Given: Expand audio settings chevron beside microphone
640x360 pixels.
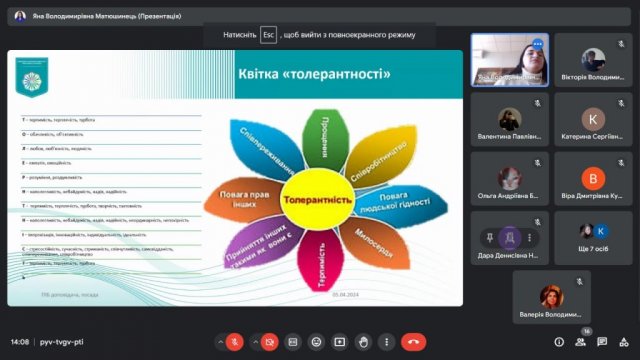Looking at the screenshot, I should point(220,342).
